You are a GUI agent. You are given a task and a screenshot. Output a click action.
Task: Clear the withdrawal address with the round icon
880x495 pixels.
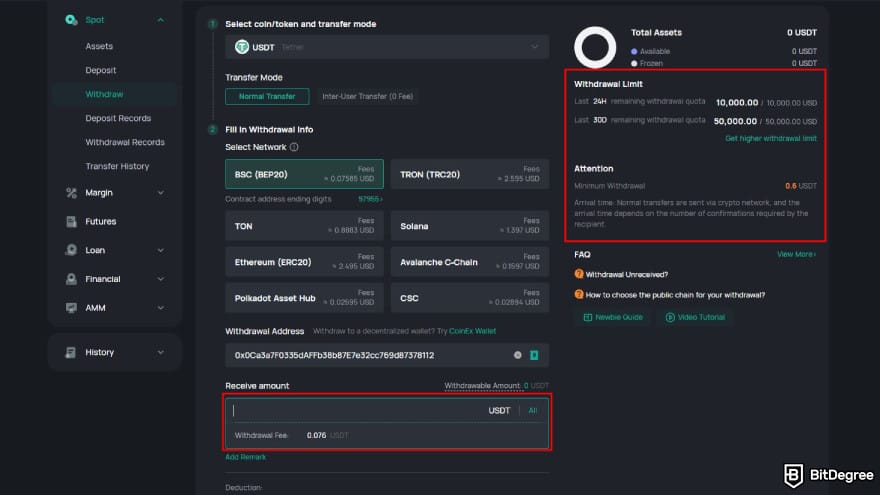(x=517, y=355)
